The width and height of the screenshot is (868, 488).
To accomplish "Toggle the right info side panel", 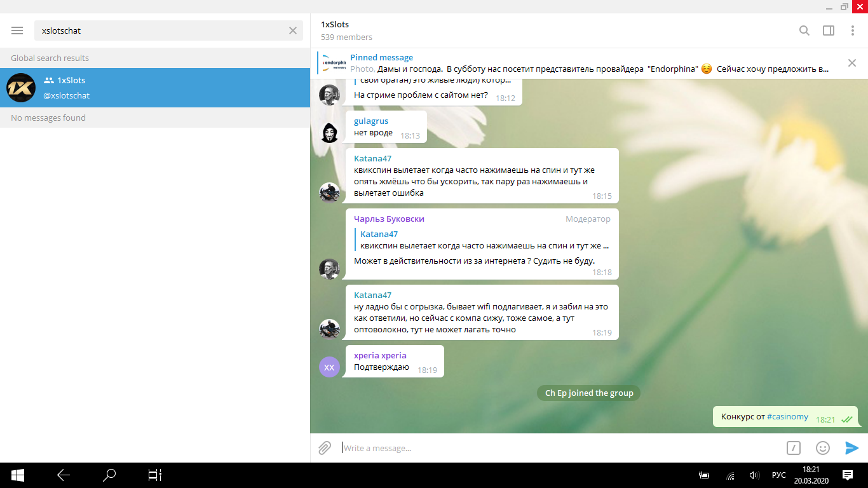I will (829, 30).
